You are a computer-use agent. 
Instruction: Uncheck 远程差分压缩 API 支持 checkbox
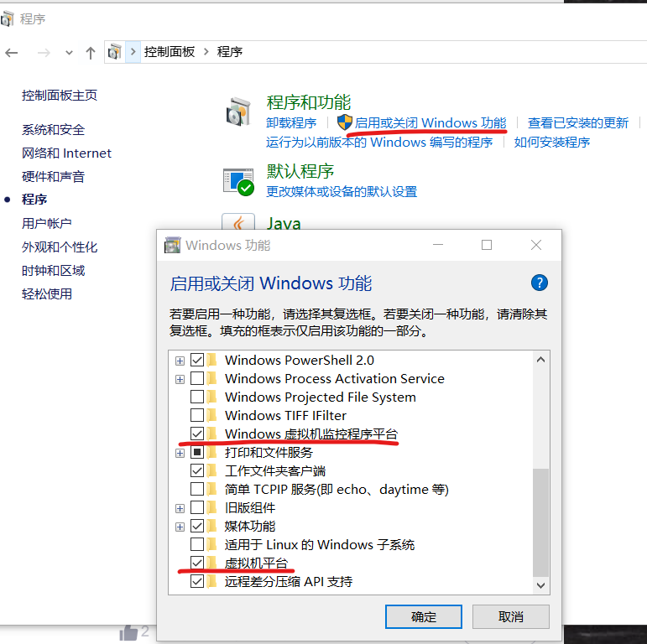(197, 581)
